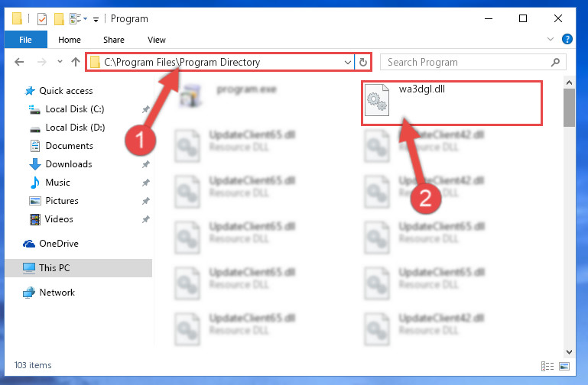Open Local Disk (C:) in Quick access
Image resolution: width=588 pixels, height=385 pixels.
click(x=75, y=109)
